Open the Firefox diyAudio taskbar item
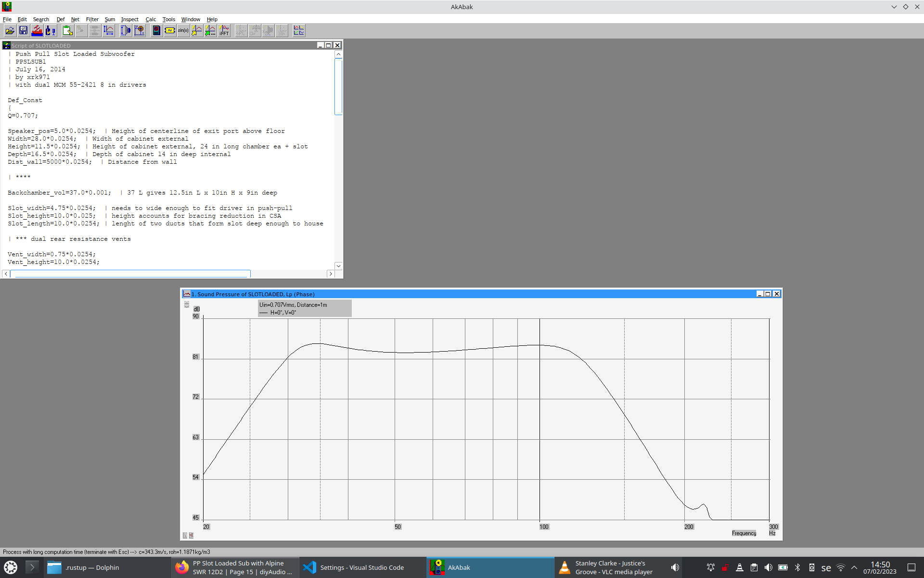924x578 pixels. (x=235, y=567)
